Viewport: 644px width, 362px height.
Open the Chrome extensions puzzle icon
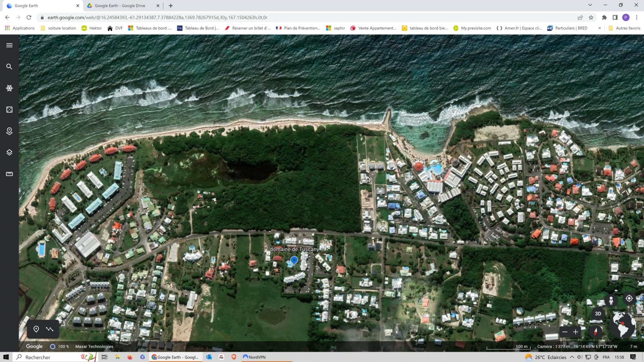tap(604, 17)
